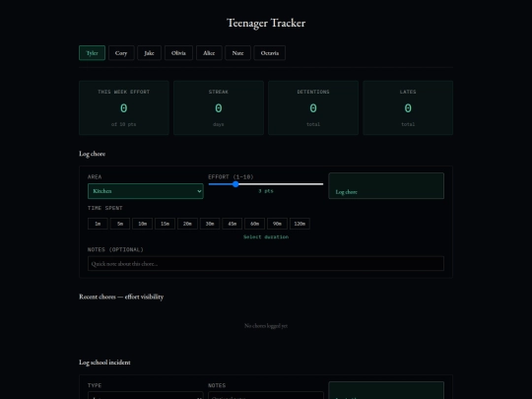Viewport: 532px width, 399px height.
Task: Open Jake's tracker tab
Action: pos(150,53)
